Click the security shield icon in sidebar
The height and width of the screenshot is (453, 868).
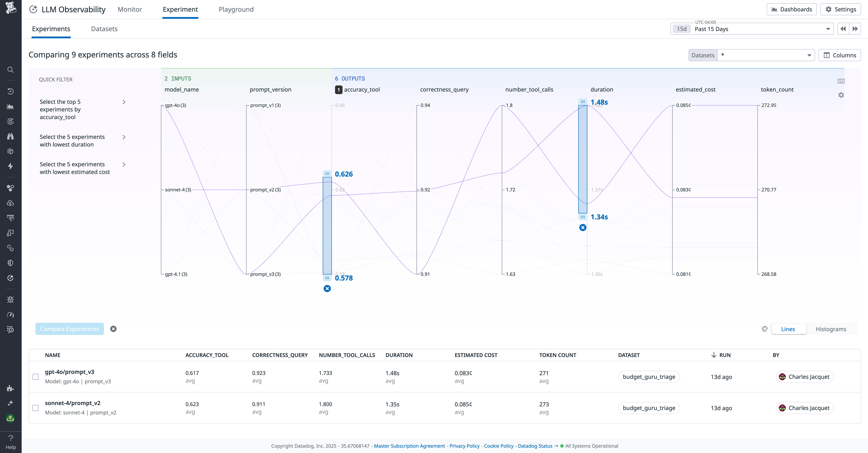click(x=10, y=263)
